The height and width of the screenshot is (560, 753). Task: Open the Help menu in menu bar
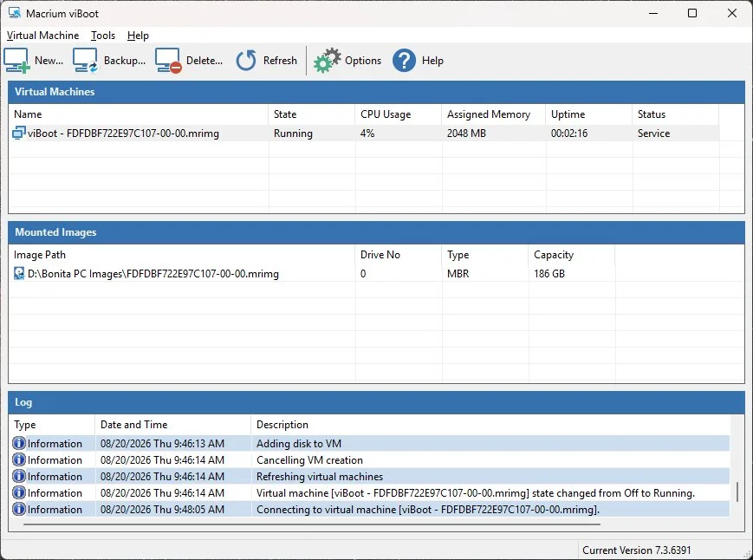pyautogui.click(x=138, y=36)
